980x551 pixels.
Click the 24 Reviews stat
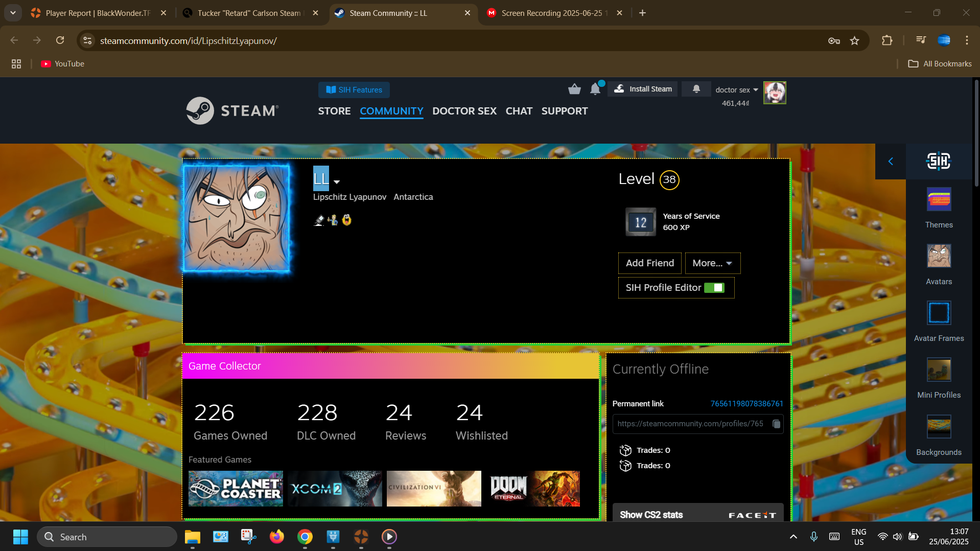406,422
